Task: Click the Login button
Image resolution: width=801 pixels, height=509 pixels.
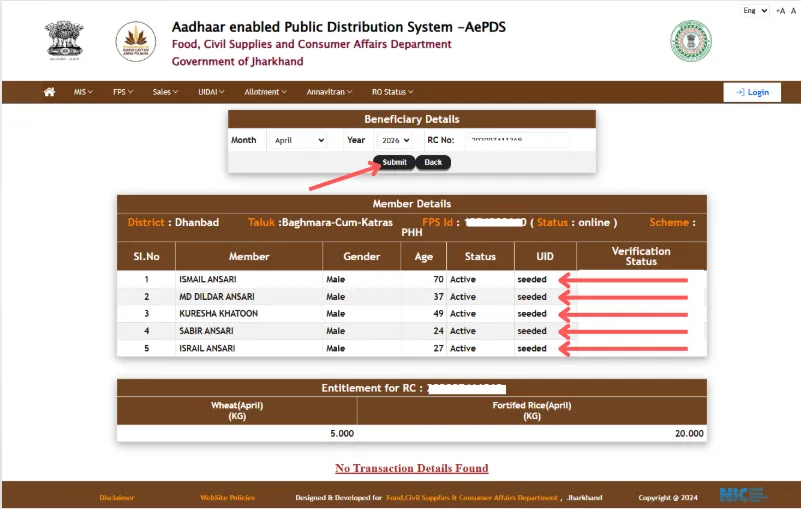Action: [x=751, y=92]
